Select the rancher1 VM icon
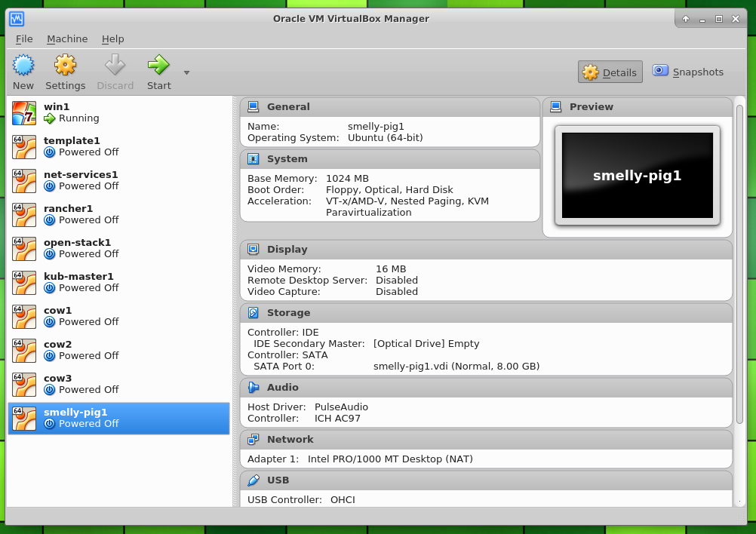This screenshot has height=534, width=756. 24,215
